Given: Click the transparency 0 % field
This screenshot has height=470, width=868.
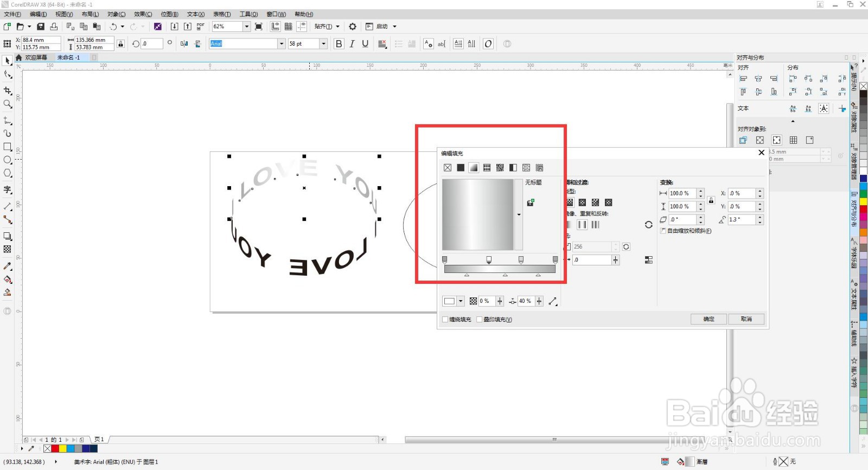Looking at the screenshot, I should pyautogui.click(x=487, y=301).
